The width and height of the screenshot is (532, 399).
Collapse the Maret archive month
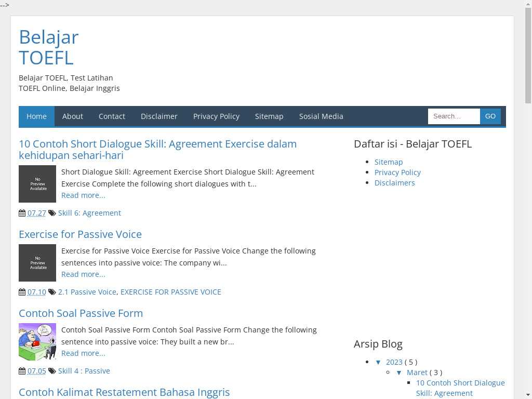tap(399, 373)
